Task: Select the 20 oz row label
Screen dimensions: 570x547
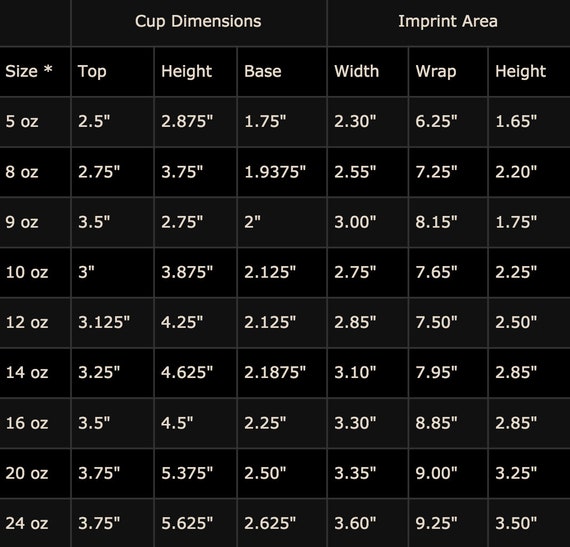Action: click(35, 474)
